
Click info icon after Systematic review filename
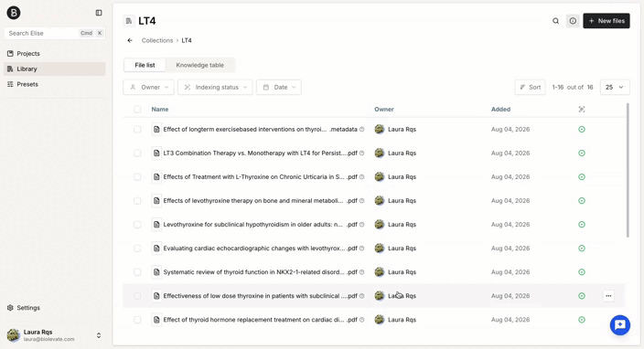362,272
